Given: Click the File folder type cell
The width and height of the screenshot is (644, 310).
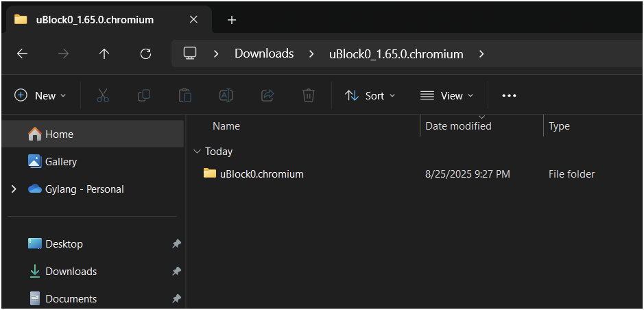Looking at the screenshot, I should point(571,174).
